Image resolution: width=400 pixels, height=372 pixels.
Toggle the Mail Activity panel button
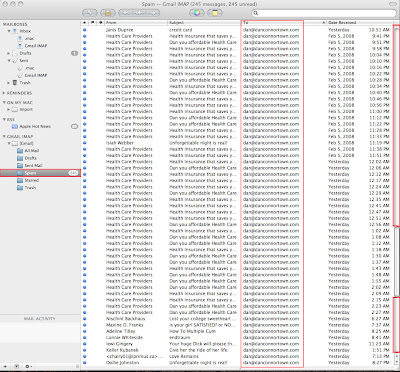(16, 367)
